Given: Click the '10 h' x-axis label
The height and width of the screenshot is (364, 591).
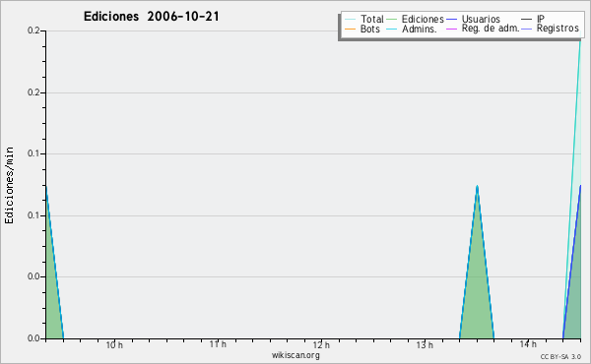Looking at the screenshot, I should [x=114, y=344].
